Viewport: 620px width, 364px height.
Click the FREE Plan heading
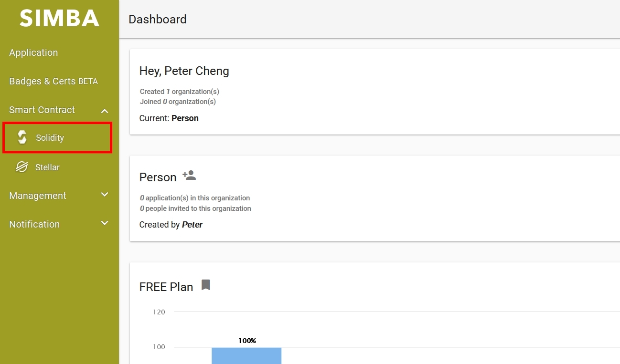coord(166,287)
